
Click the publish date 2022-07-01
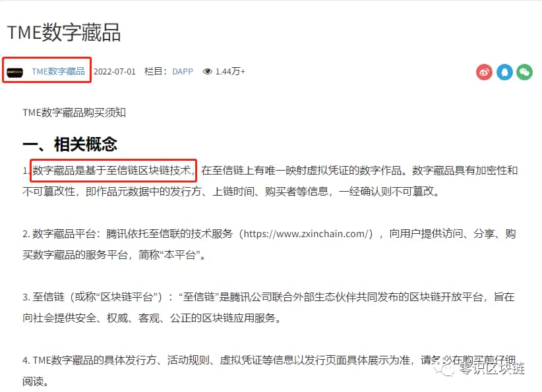point(115,72)
